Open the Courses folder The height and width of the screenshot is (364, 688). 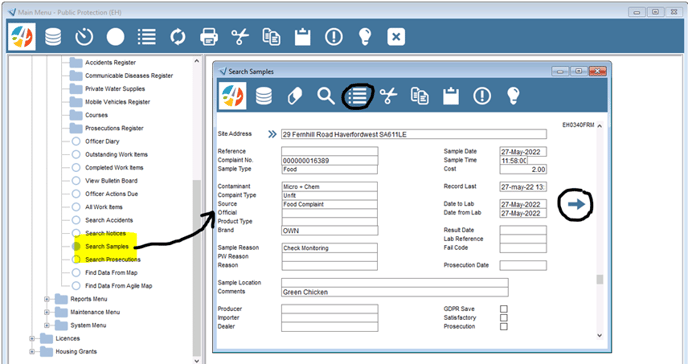pos(97,115)
